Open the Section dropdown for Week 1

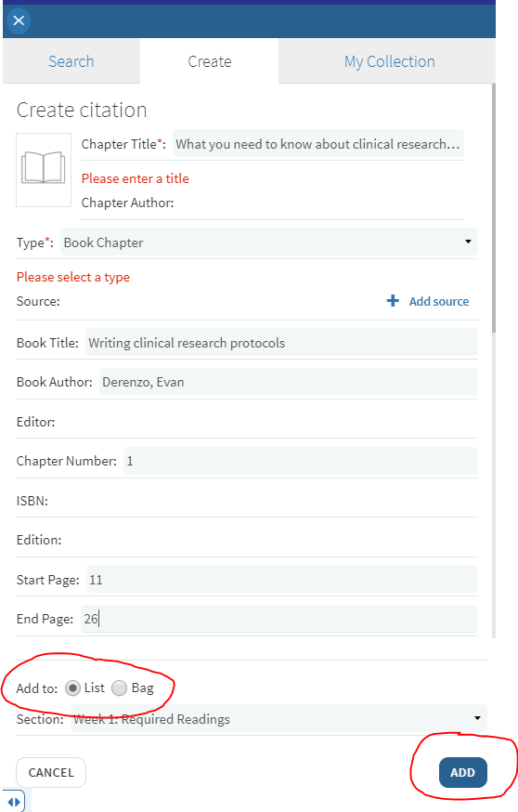click(x=278, y=718)
